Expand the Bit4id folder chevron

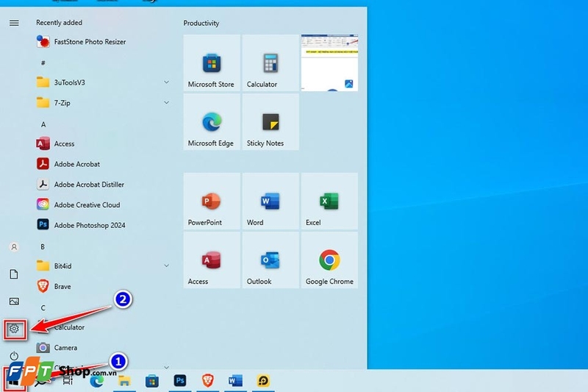(167, 266)
